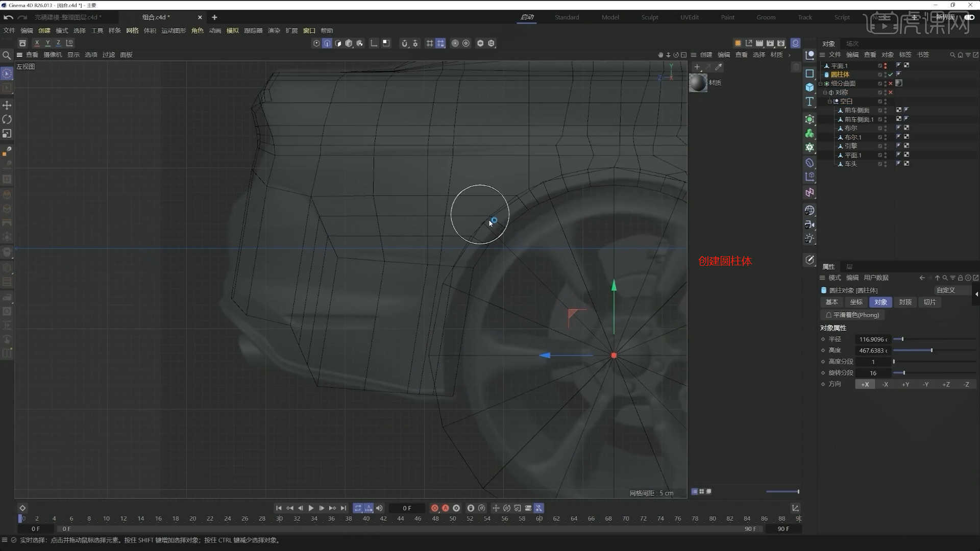This screenshot has width=980, height=551.
Task: Collapse the 细分曲面 tree node
Action: [x=821, y=84]
